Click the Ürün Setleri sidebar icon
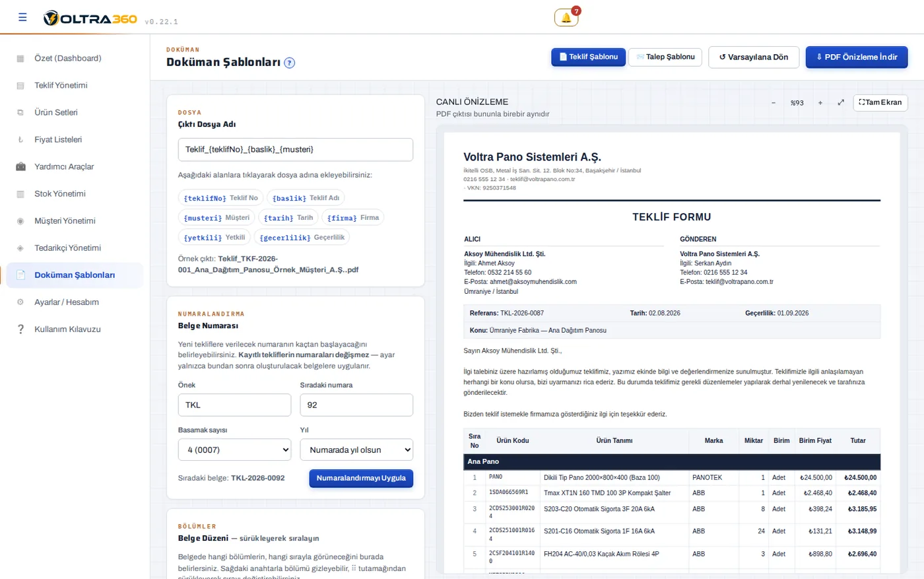This screenshot has height=579, width=924. (20, 113)
